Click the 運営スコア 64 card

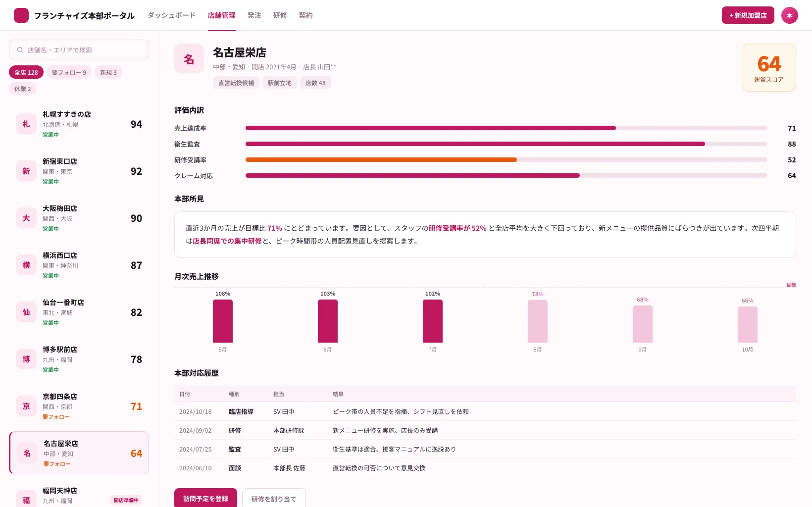click(x=768, y=67)
